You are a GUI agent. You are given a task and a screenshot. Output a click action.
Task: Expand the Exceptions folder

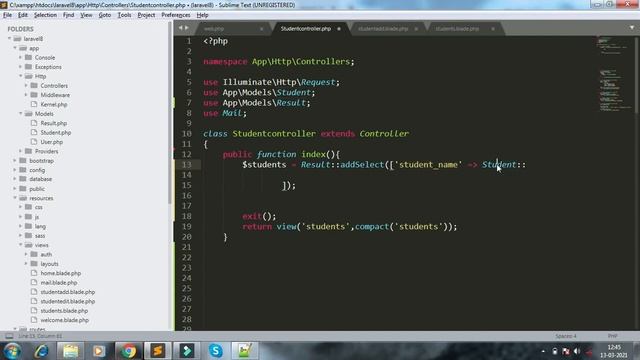click(21, 67)
